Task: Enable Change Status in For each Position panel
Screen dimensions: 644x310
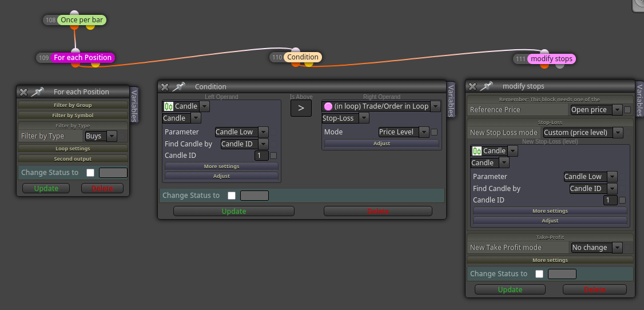Action: pos(90,173)
